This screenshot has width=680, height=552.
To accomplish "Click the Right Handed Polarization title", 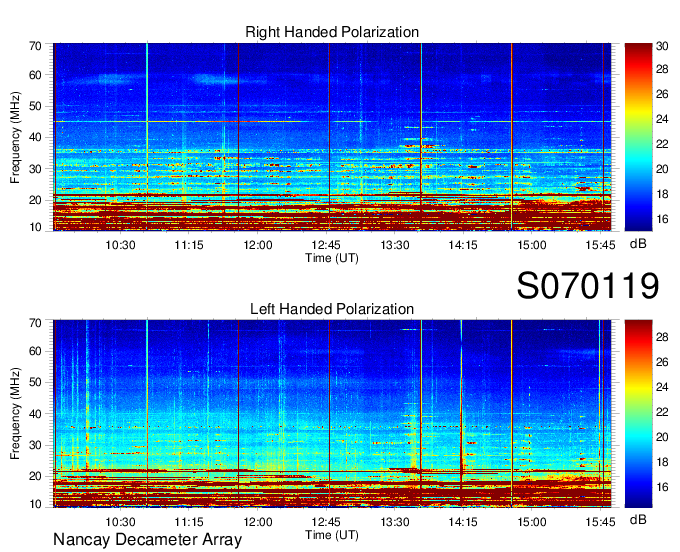I will tap(332, 32).
